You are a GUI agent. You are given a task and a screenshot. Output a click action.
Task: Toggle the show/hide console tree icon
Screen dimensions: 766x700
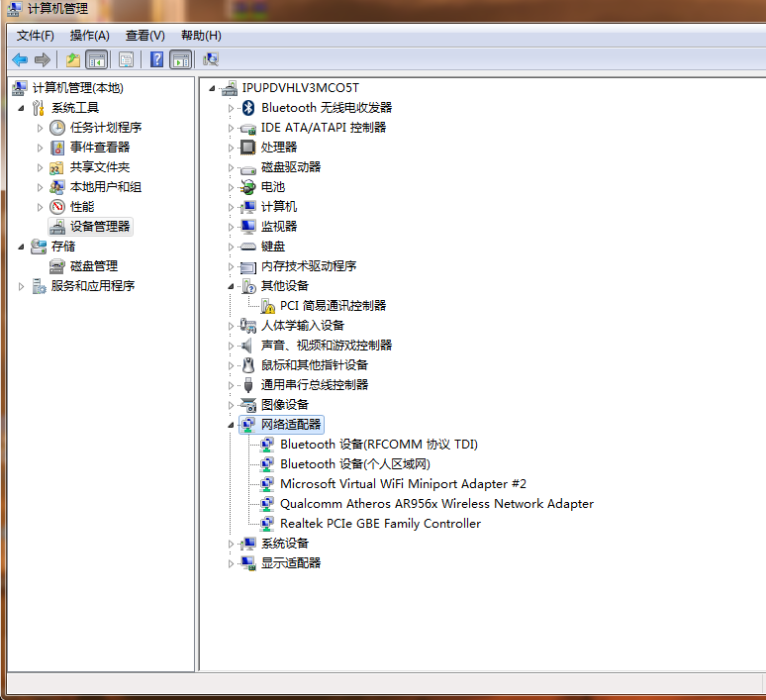(x=96, y=60)
